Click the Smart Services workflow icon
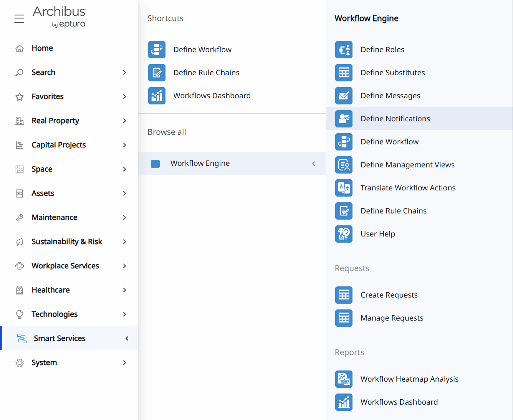The width and height of the screenshot is (513, 420). (22, 339)
